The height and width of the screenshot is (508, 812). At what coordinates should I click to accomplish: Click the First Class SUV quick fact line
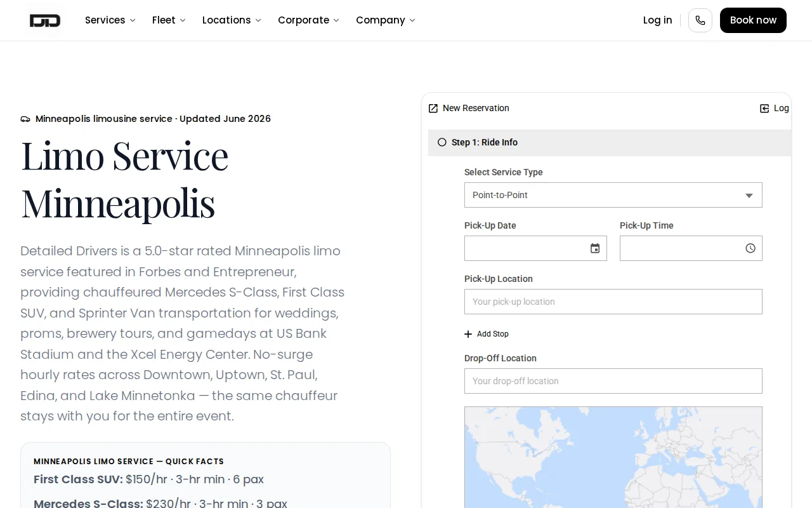coord(148,479)
